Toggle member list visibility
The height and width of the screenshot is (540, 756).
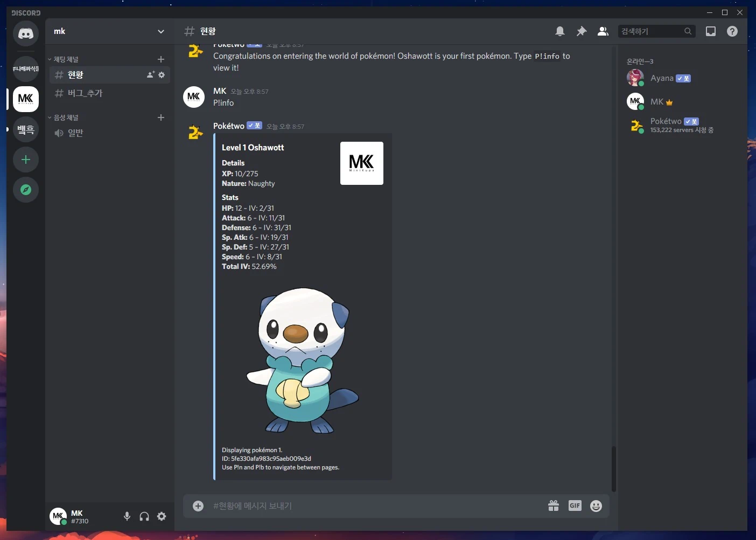click(x=603, y=31)
